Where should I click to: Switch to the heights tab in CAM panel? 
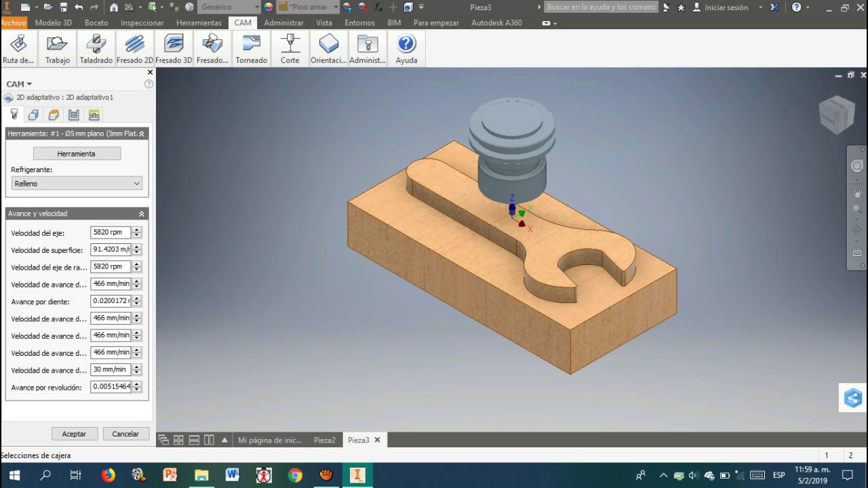click(54, 115)
